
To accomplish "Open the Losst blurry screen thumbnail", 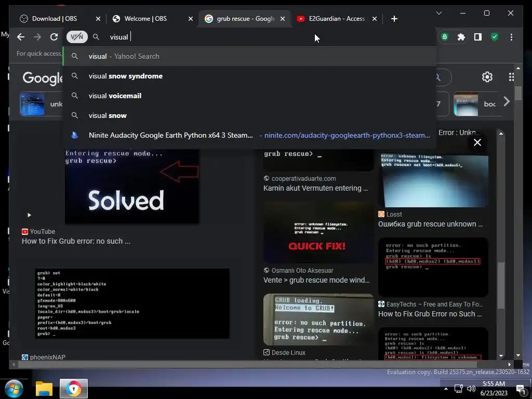I will pos(433,181).
